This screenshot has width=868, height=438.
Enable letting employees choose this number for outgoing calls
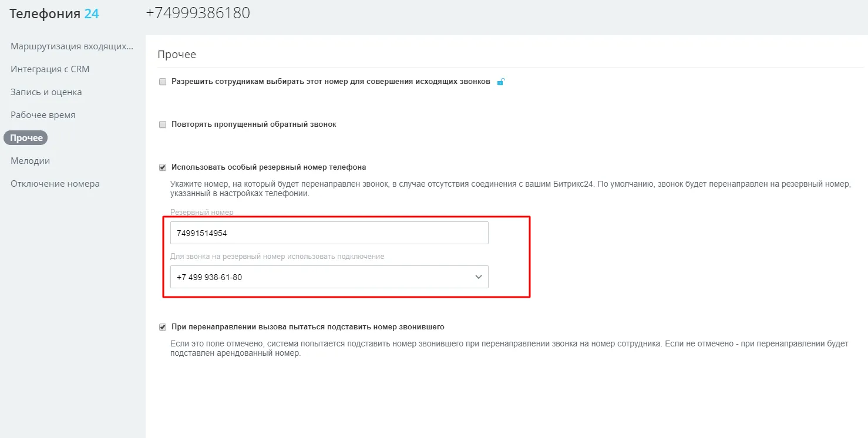pyautogui.click(x=163, y=82)
